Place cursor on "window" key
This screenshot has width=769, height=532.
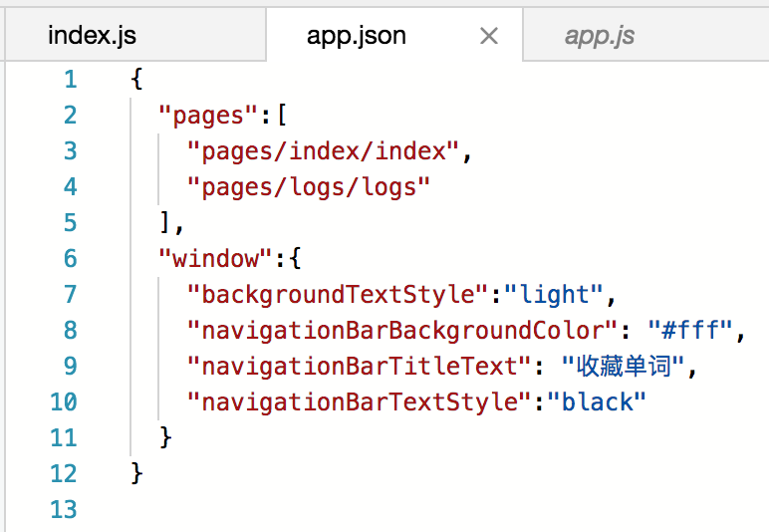click(x=215, y=258)
